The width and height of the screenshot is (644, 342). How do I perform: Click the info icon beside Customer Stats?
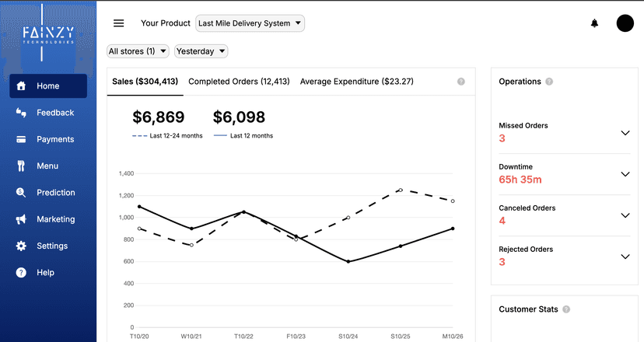coord(566,309)
